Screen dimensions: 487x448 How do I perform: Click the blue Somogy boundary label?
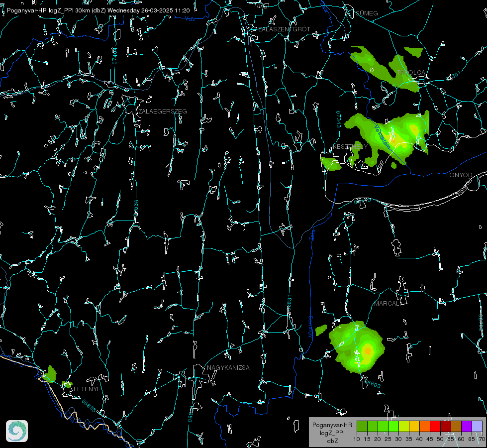point(310,327)
